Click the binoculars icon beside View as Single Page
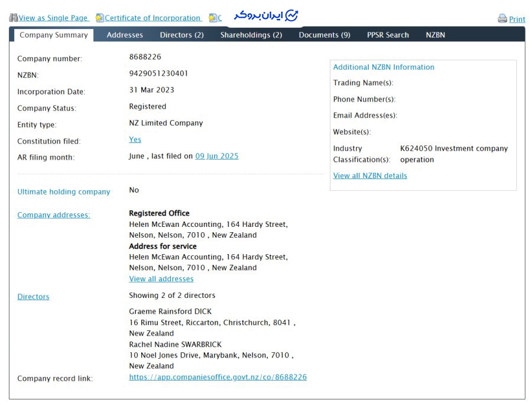Screen dimensions: 532x406 14,18
